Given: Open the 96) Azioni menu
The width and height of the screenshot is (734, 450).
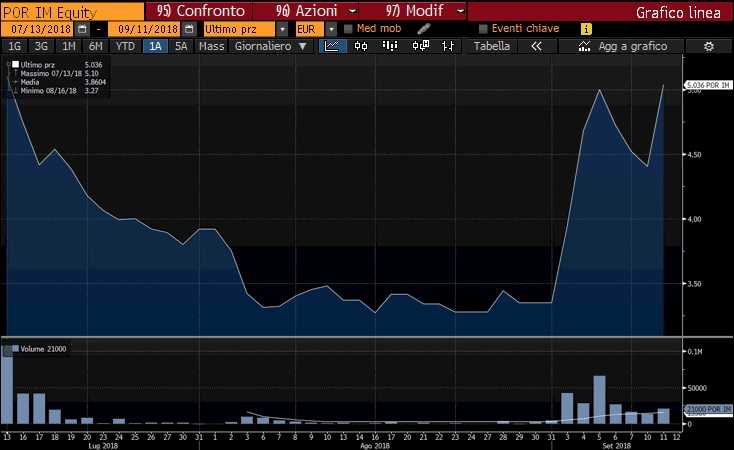Looking at the screenshot, I should 307,11.
